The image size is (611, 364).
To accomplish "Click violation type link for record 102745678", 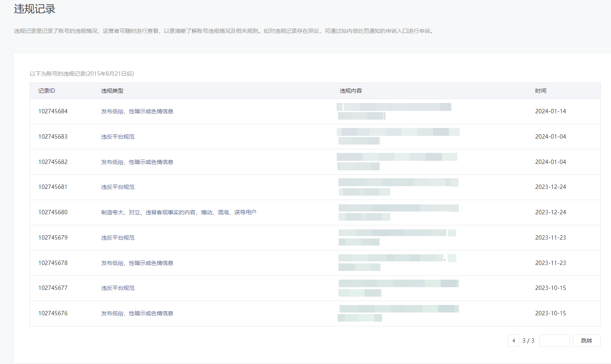I will [x=137, y=263].
